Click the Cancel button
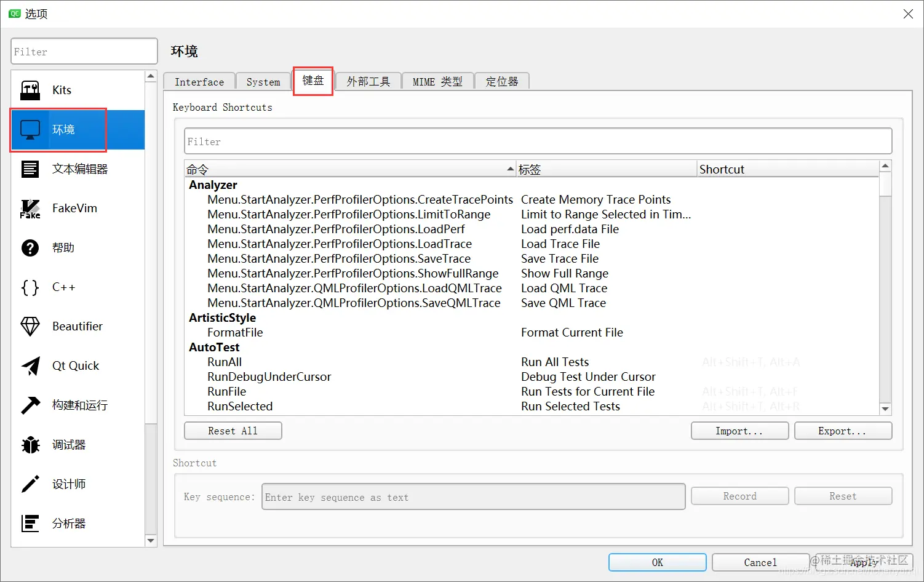 760,562
